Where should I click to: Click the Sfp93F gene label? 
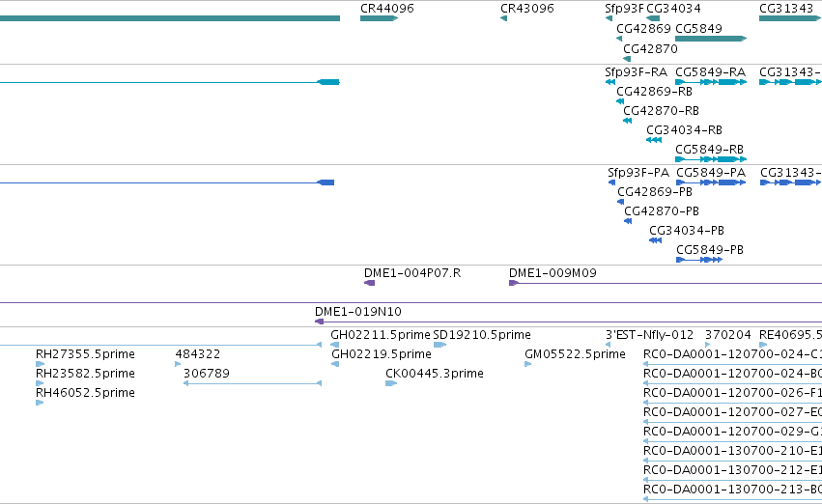point(624,9)
